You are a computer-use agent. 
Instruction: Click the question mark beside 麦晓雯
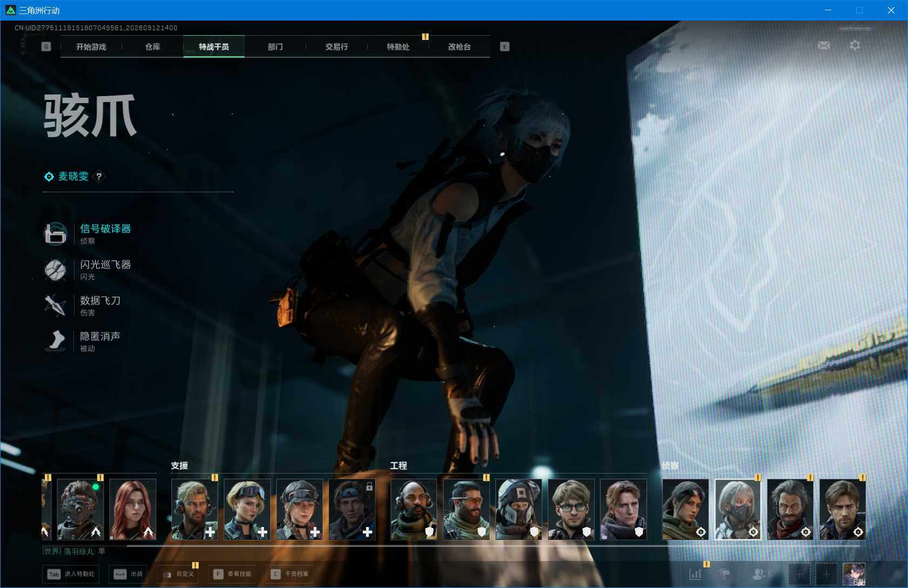(99, 176)
